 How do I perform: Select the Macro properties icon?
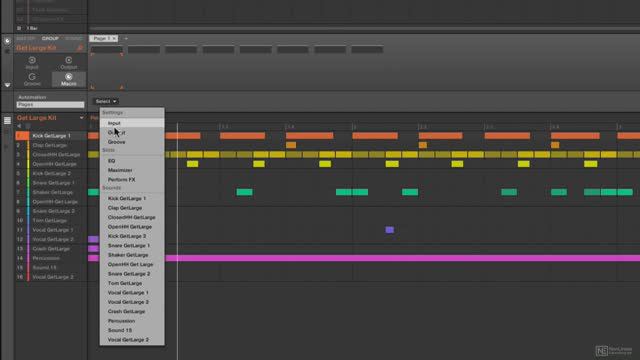coord(69,79)
